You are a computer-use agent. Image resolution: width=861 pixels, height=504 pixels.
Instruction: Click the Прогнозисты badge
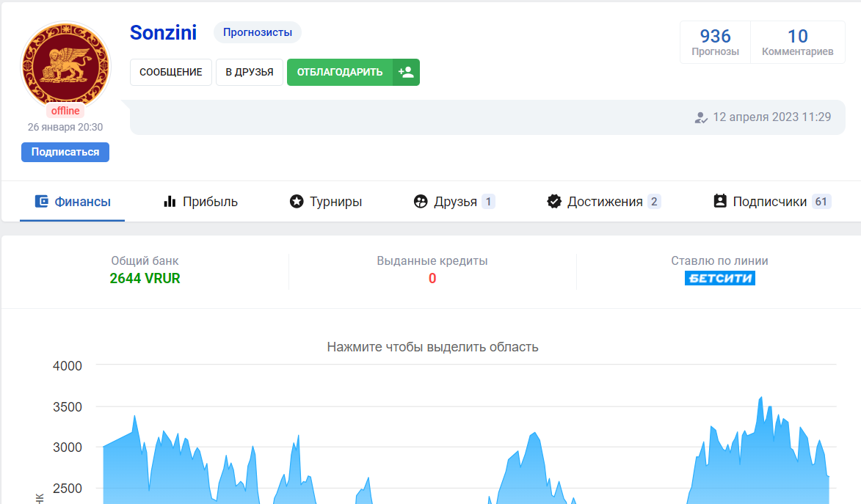pyautogui.click(x=258, y=32)
